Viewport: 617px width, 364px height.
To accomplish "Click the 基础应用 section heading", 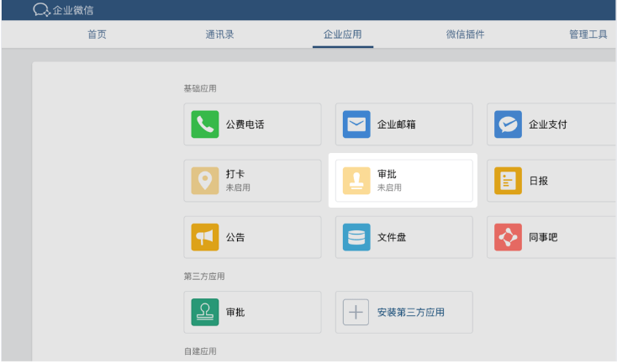I will coord(200,88).
